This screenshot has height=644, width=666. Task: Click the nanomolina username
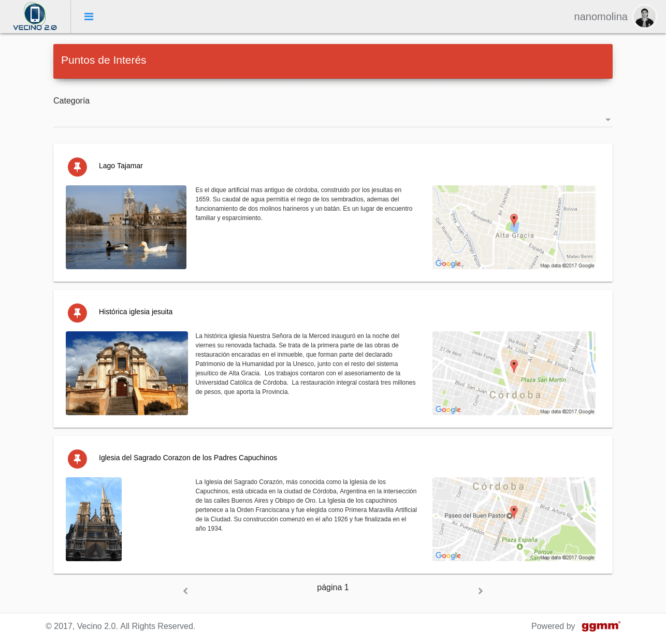click(x=600, y=17)
